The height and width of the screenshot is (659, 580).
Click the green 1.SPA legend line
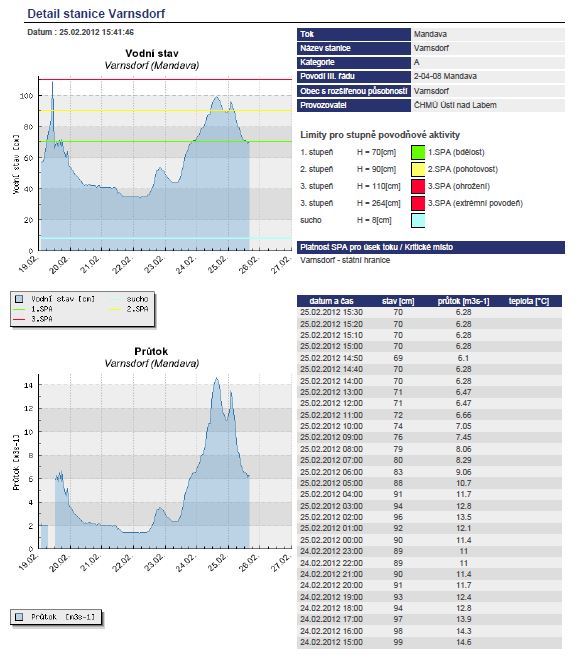19,309
